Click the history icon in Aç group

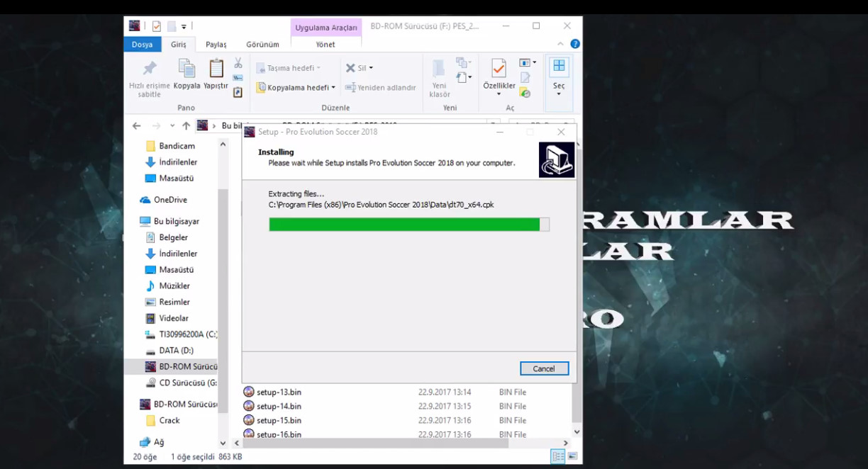[525, 92]
